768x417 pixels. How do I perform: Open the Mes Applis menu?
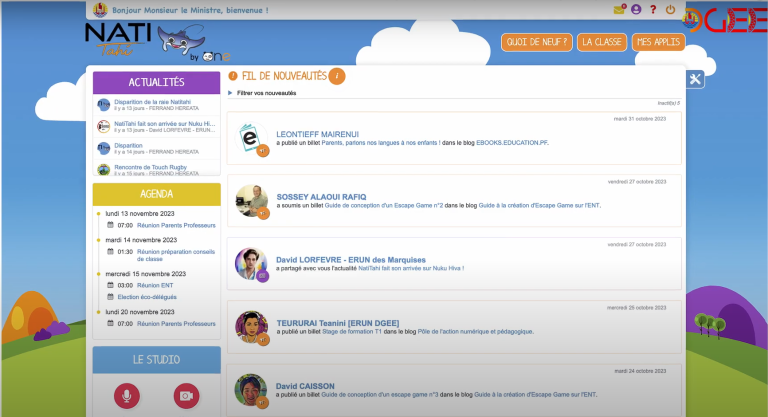click(x=658, y=42)
